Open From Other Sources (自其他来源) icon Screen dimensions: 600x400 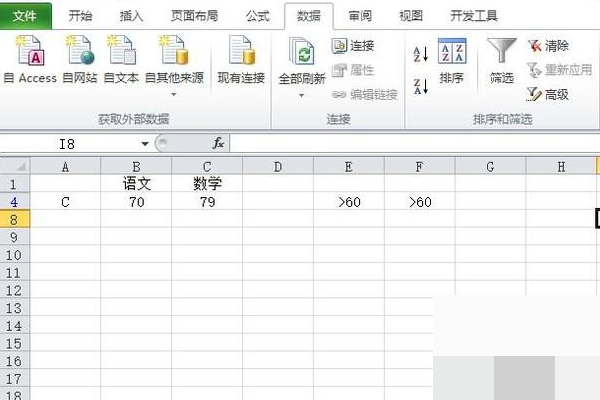[174, 51]
